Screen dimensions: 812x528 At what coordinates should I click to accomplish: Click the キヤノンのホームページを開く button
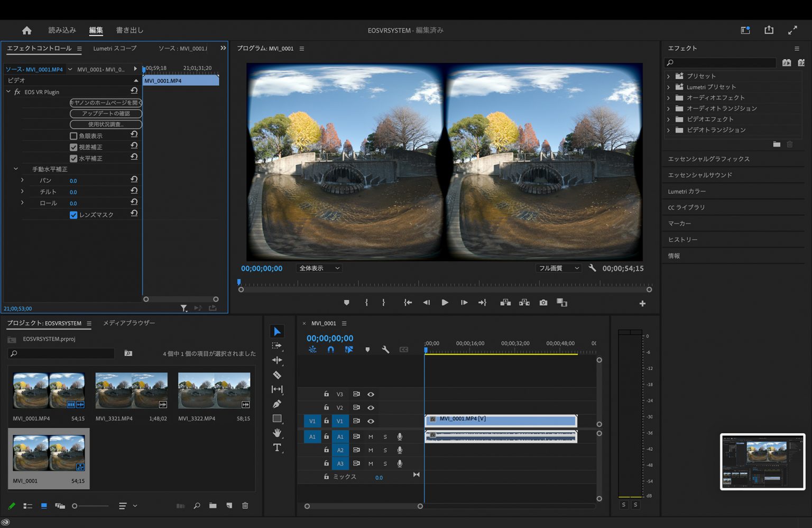coord(105,102)
